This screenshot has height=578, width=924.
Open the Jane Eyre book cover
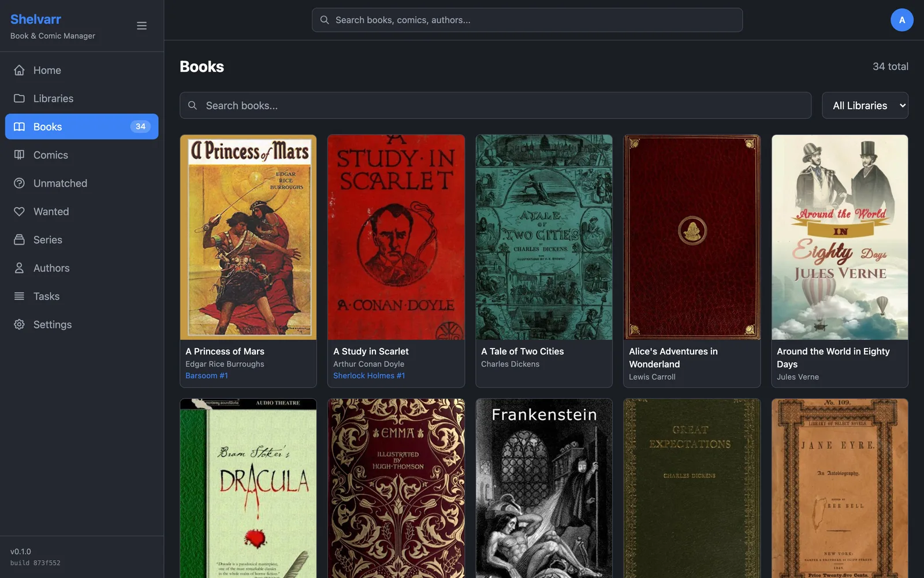pos(840,488)
